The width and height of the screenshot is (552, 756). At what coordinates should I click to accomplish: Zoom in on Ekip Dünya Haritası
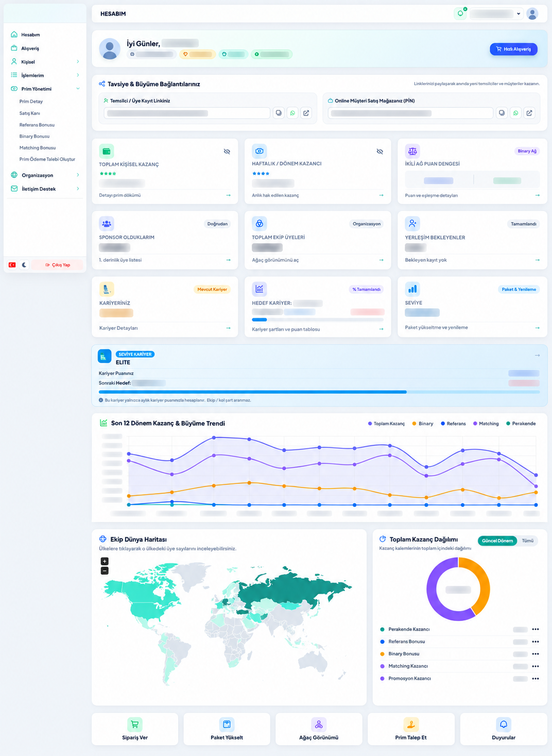(105, 561)
